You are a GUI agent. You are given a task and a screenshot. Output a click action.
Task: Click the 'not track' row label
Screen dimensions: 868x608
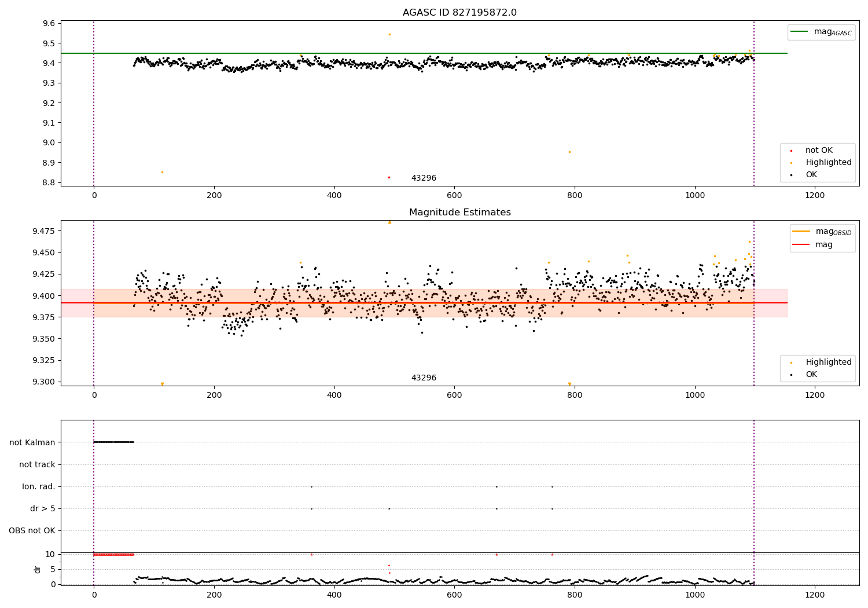[x=37, y=464]
